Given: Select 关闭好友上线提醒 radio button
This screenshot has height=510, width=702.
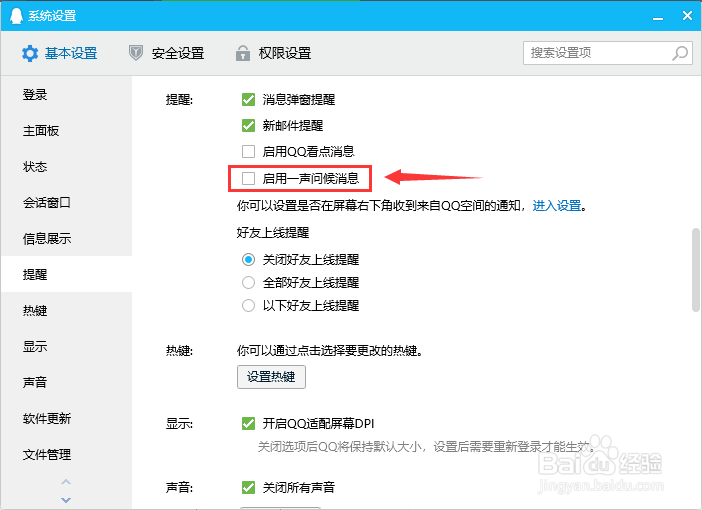Looking at the screenshot, I should 248,259.
